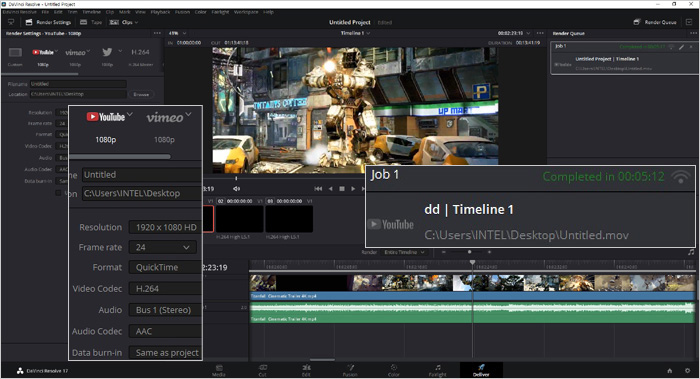Mute audio with the speaker icon

tap(237, 189)
